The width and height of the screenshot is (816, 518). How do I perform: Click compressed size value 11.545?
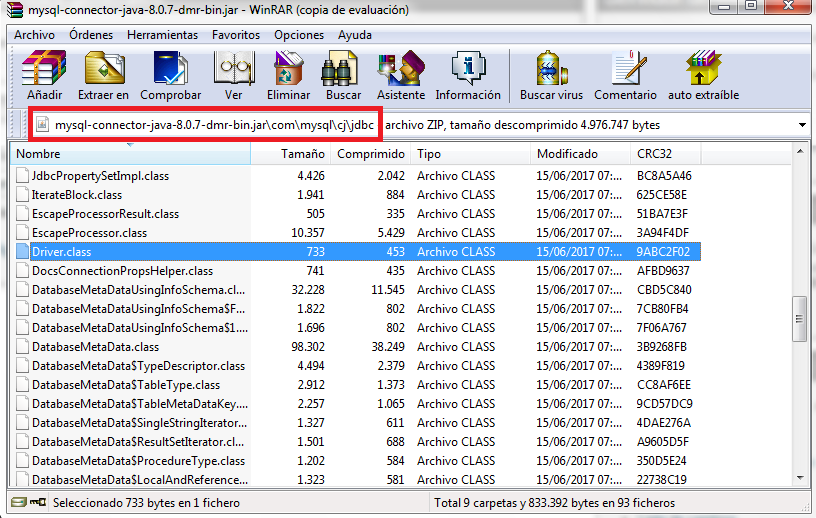tap(388, 290)
